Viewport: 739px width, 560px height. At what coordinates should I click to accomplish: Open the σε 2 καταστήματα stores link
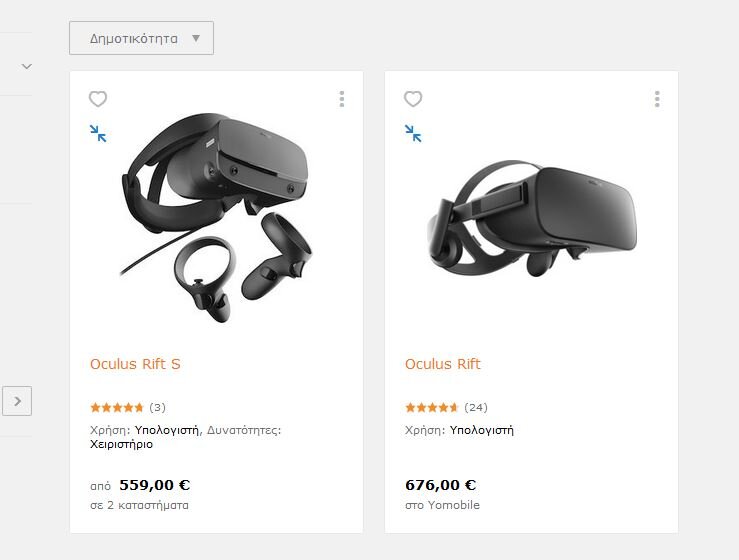click(140, 505)
